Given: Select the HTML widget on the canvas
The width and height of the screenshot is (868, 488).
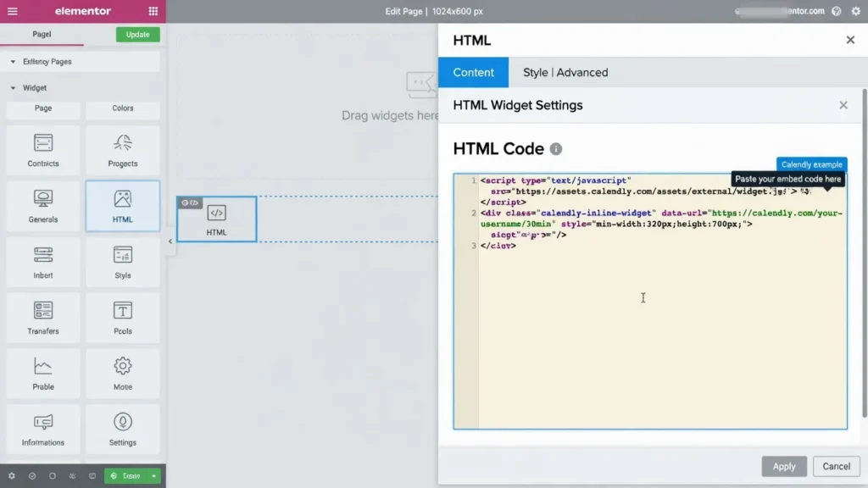Looking at the screenshot, I should (x=216, y=219).
